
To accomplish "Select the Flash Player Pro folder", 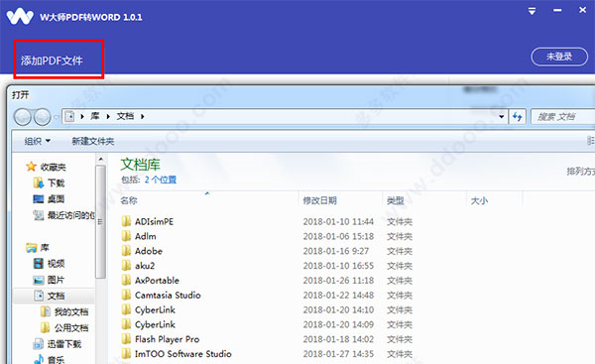I will (167, 339).
